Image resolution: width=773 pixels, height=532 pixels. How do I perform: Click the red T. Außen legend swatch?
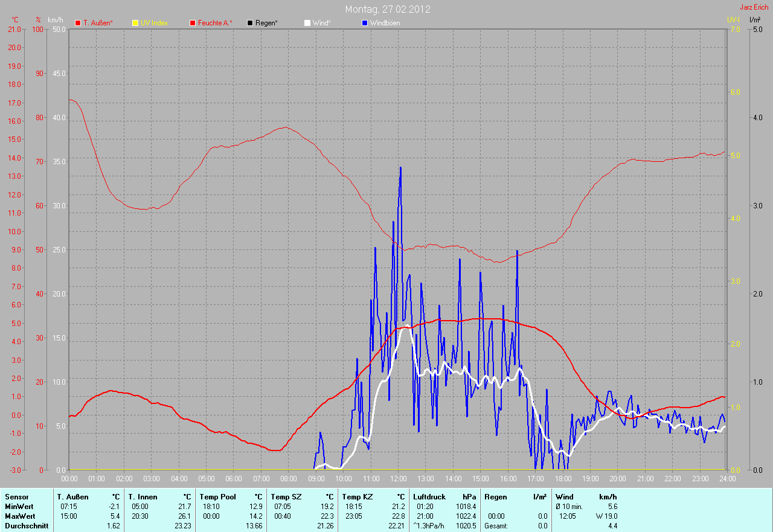[x=78, y=23]
